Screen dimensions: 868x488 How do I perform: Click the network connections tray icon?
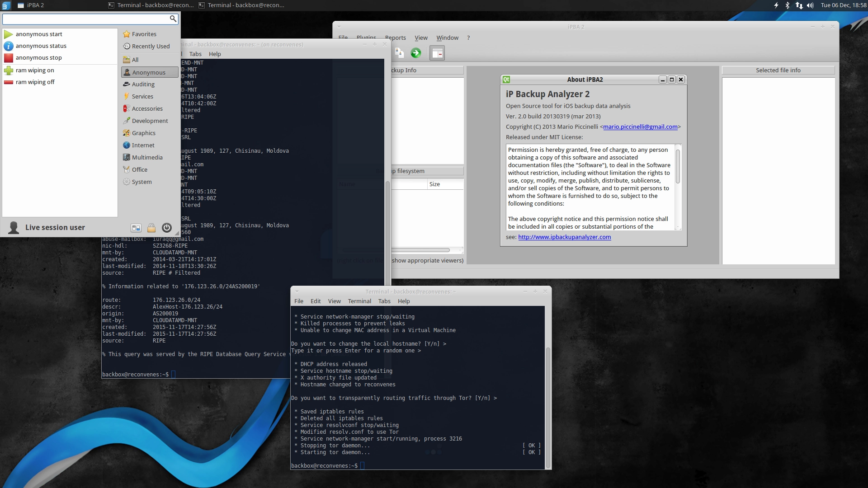point(799,5)
